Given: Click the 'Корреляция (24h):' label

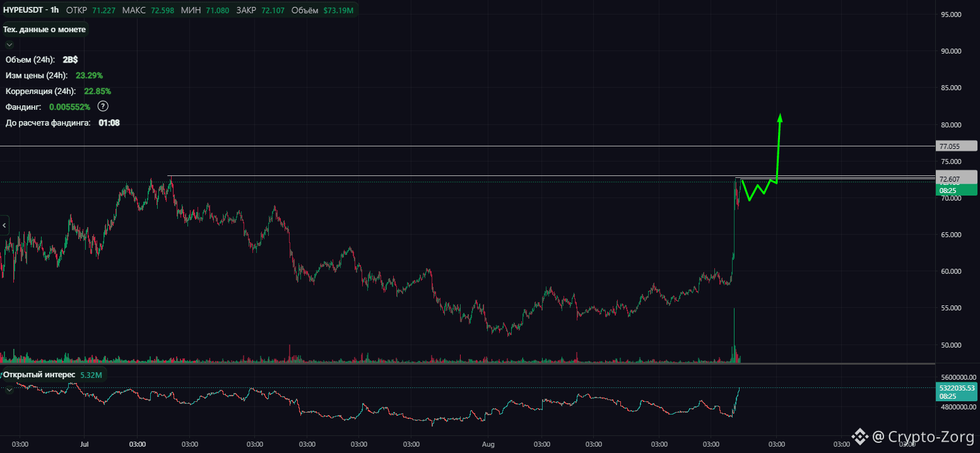Looking at the screenshot, I should click(40, 91).
